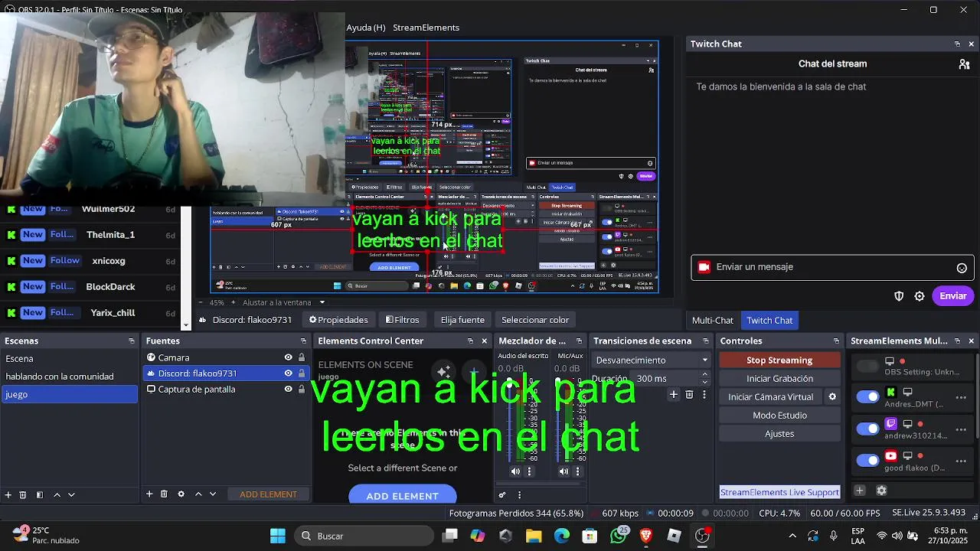Open Mic/Aux channel three-dot menu
Viewport: 980px width, 551px height.
pos(578,471)
